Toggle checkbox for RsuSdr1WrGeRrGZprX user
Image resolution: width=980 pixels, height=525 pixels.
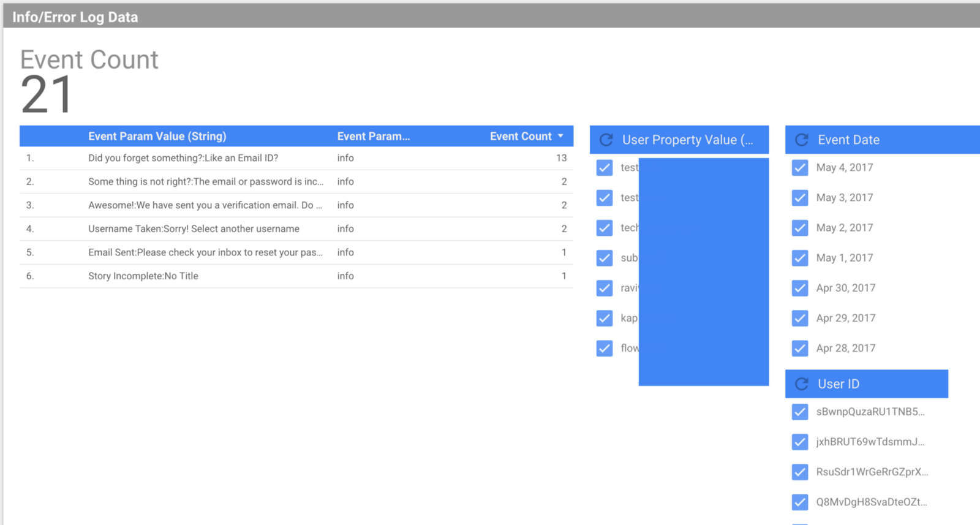pos(800,472)
